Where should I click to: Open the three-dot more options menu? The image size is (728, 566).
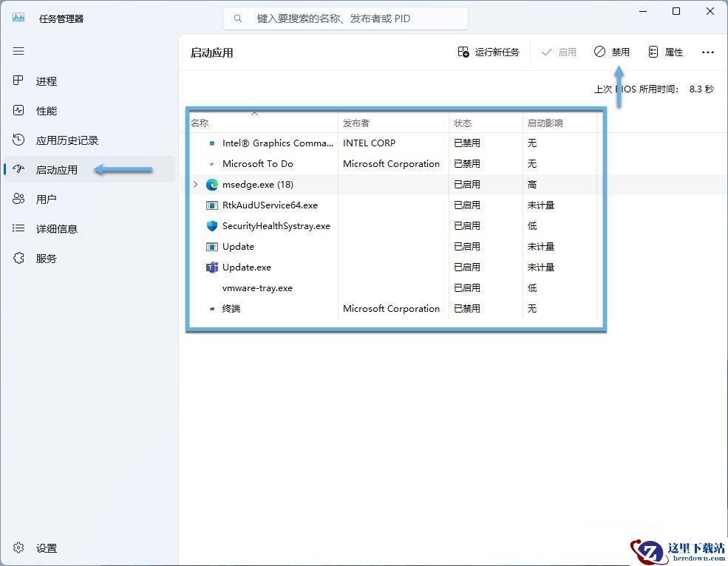click(x=707, y=52)
